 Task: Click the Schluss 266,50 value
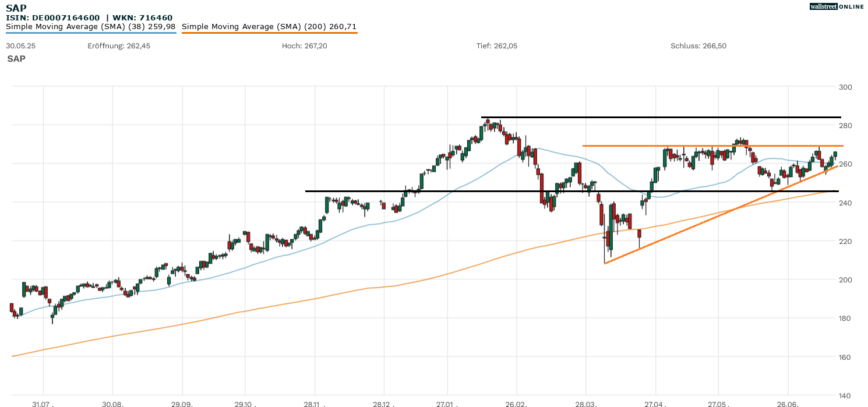[x=698, y=46]
